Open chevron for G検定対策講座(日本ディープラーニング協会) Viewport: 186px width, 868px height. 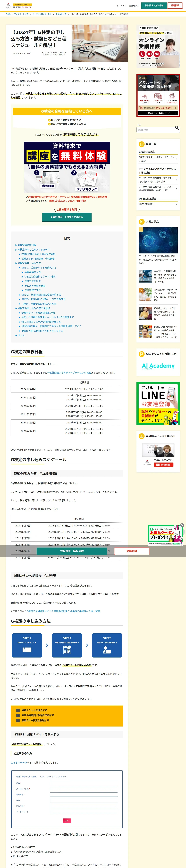point(177,159)
